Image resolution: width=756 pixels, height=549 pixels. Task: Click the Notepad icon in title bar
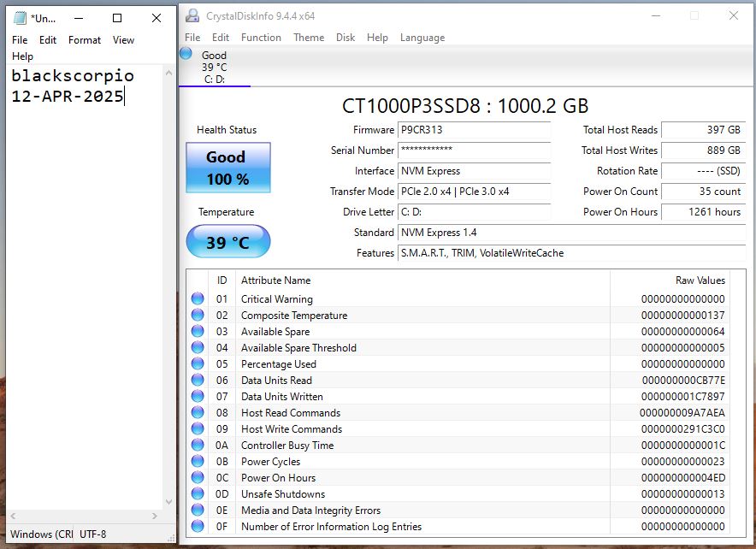pyautogui.click(x=20, y=18)
